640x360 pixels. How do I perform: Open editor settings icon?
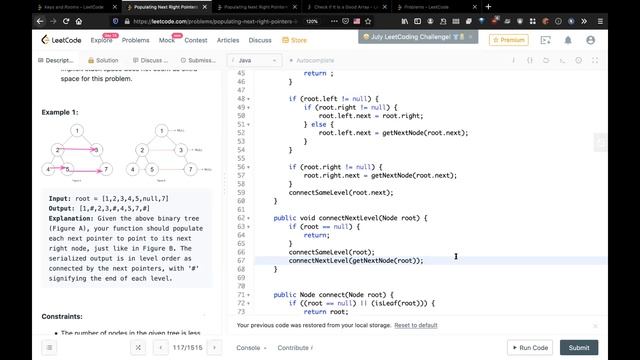point(579,60)
